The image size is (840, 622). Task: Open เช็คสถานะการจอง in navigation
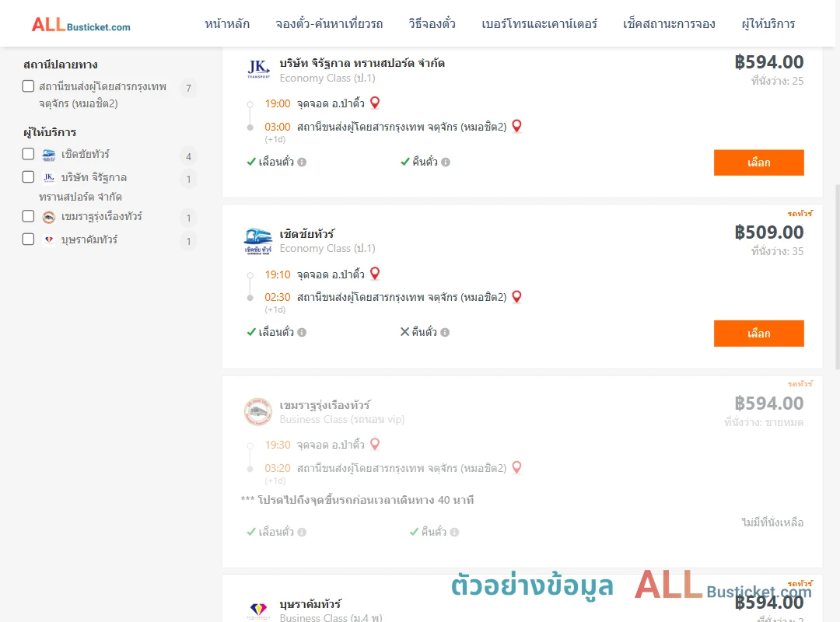[669, 23]
